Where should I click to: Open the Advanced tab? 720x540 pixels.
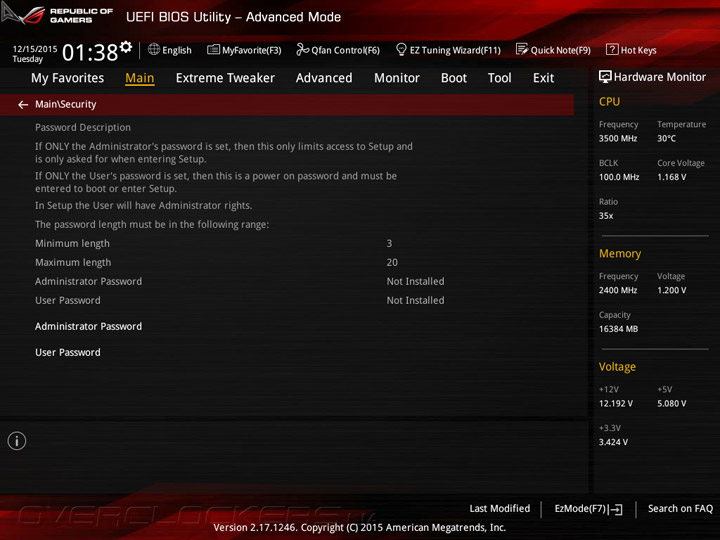pos(324,78)
